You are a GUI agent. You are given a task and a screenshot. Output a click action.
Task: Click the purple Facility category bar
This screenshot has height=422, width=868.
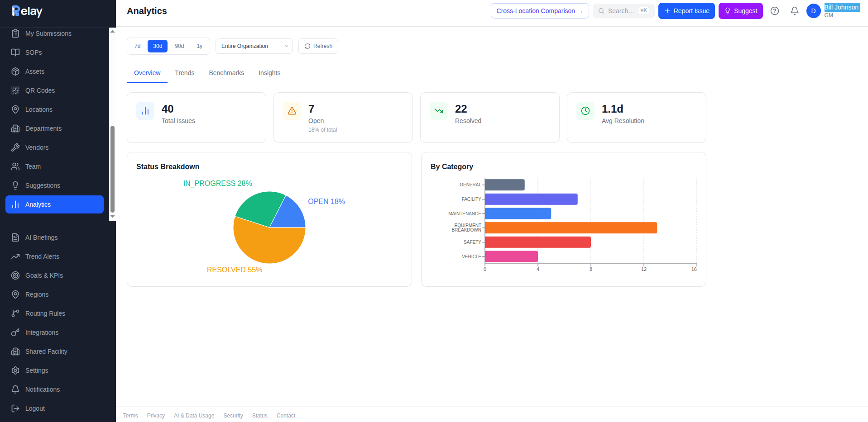point(531,199)
